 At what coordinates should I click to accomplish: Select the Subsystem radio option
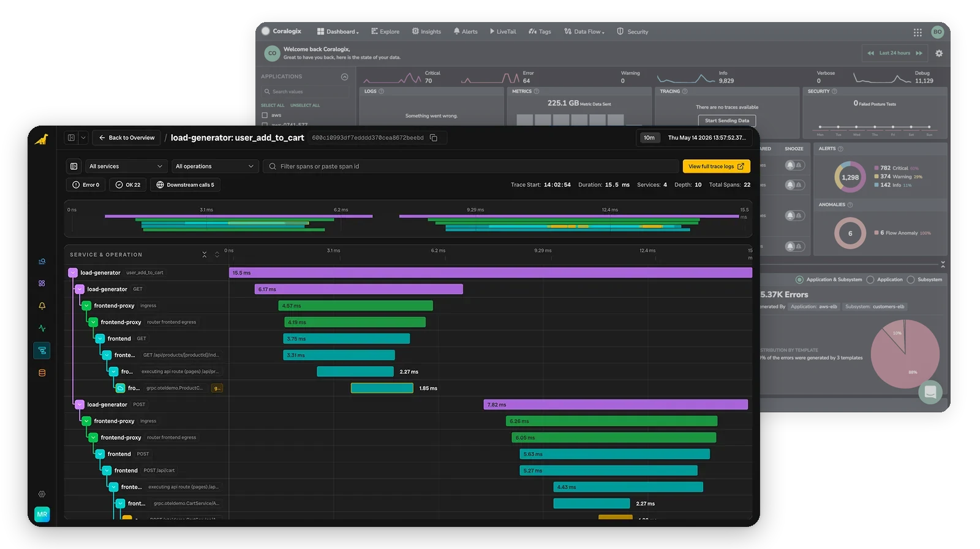coord(911,279)
